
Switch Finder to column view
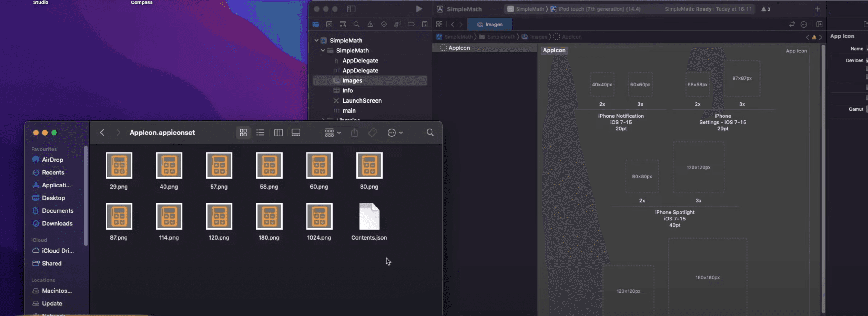point(278,133)
